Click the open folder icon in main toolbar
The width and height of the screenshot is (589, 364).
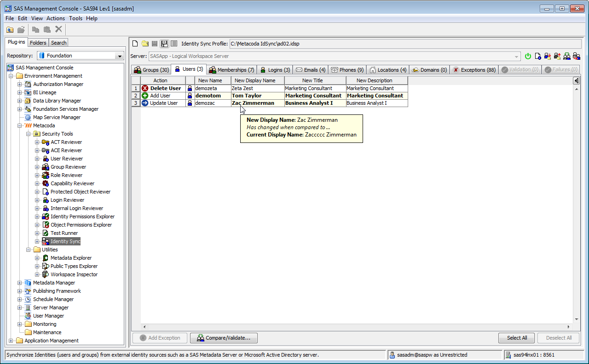click(21, 29)
